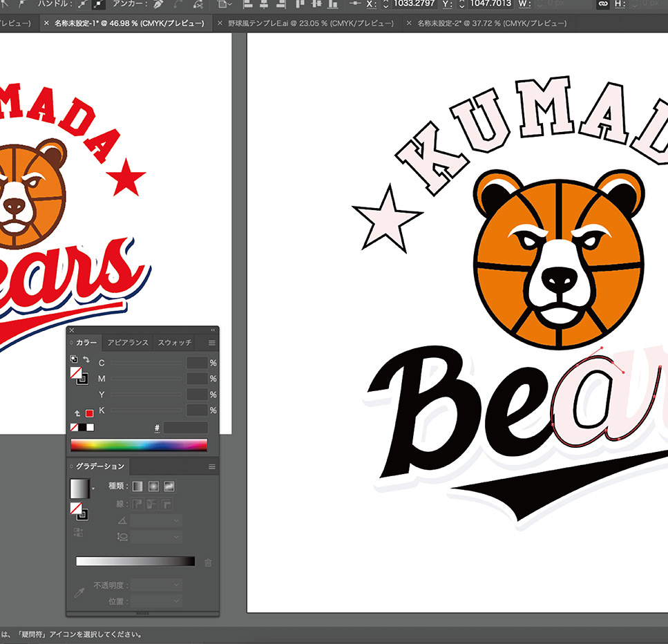Viewport: 668px width, 644px height.
Task: Open the Gradient panel options menu
Action: pyautogui.click(x=212, y=466)
